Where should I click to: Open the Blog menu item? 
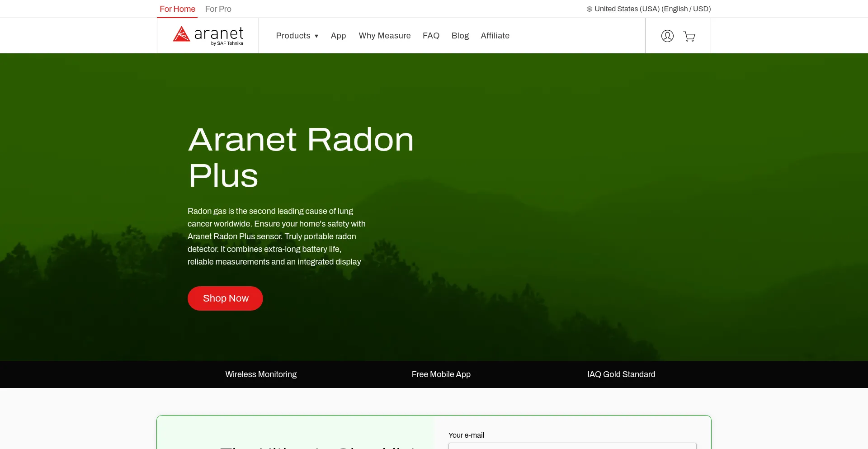[460, 36]
